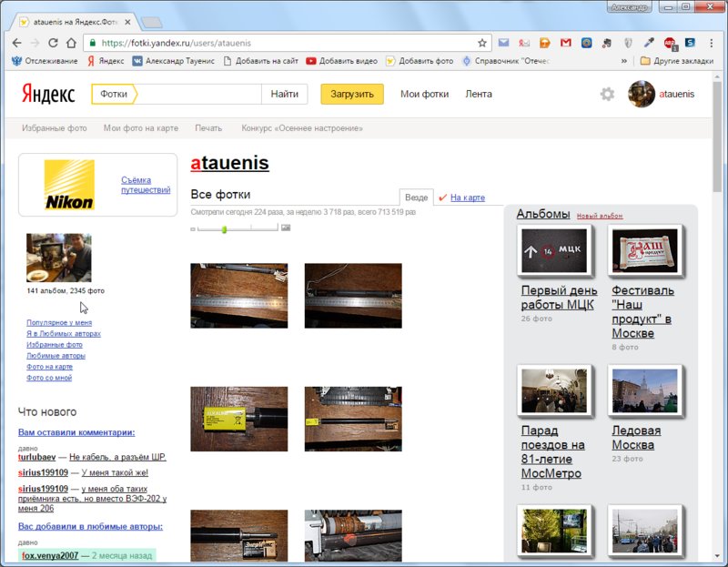Open the Любимые авторы link
728x567 pixels.
[56, 356]
